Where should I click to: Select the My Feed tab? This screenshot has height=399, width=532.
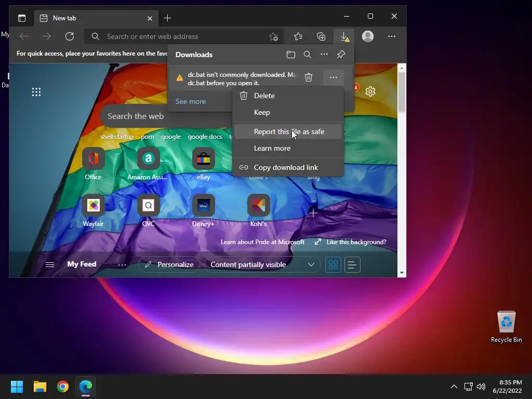coord(82,264)
